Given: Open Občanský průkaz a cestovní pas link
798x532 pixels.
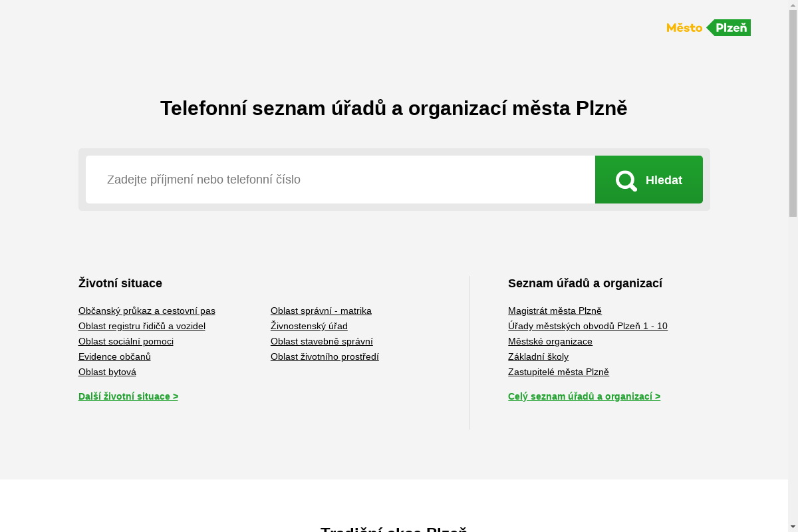Looking at the screenshot, I should tap(146, 311).
